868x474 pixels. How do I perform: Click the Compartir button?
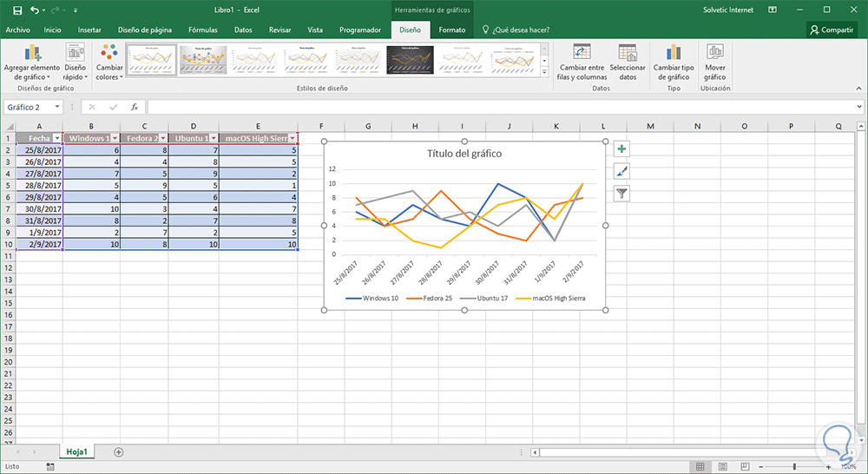click(x=832, y=30)
